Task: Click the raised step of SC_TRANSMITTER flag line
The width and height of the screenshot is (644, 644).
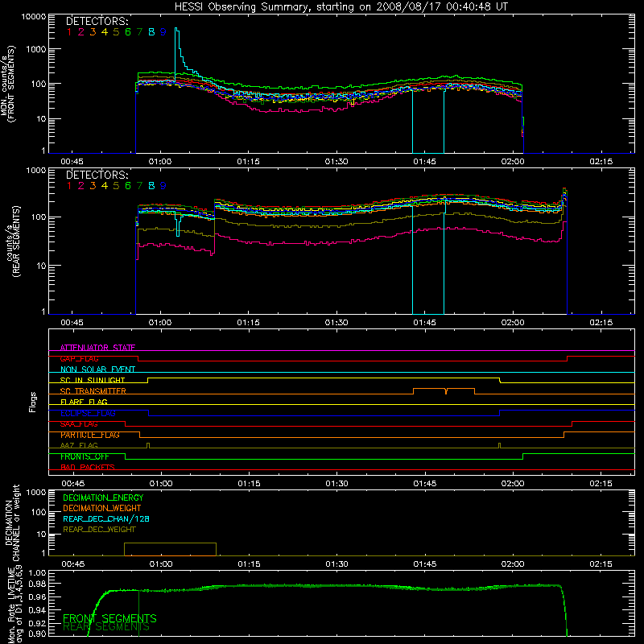Action: (x=444, y=389)
